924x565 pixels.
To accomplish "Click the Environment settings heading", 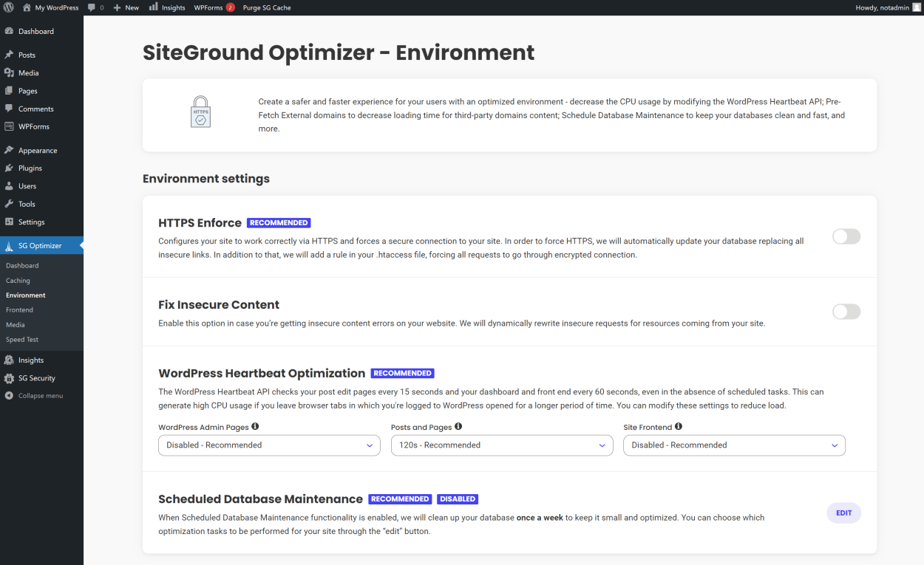I will click(206, 179).
